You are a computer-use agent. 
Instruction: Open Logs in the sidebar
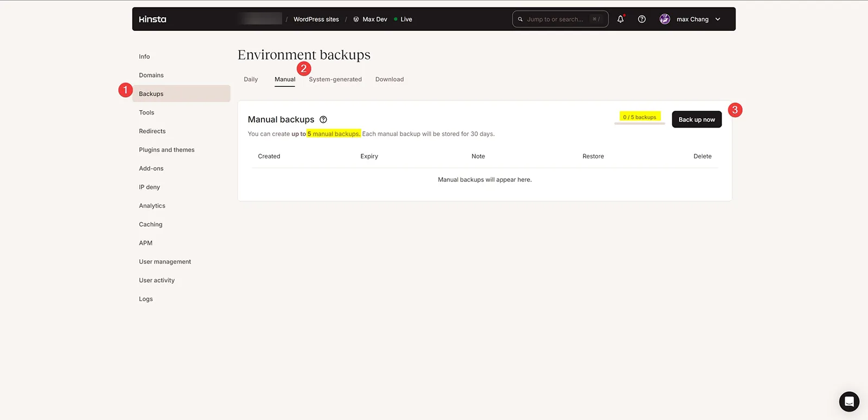pyautogui.click(x=146, y=299)
